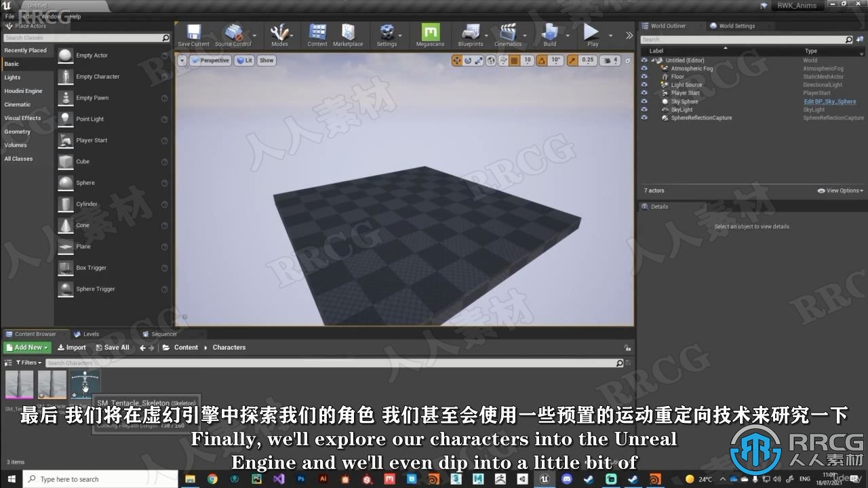The width and height of the screenshot is (868, 488).
Task: Open Lit view mode dropdown
Action: [243, 60]
